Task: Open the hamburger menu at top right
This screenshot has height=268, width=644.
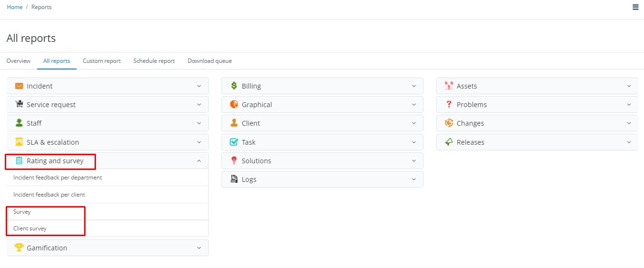Action: (x=635, y=7)
